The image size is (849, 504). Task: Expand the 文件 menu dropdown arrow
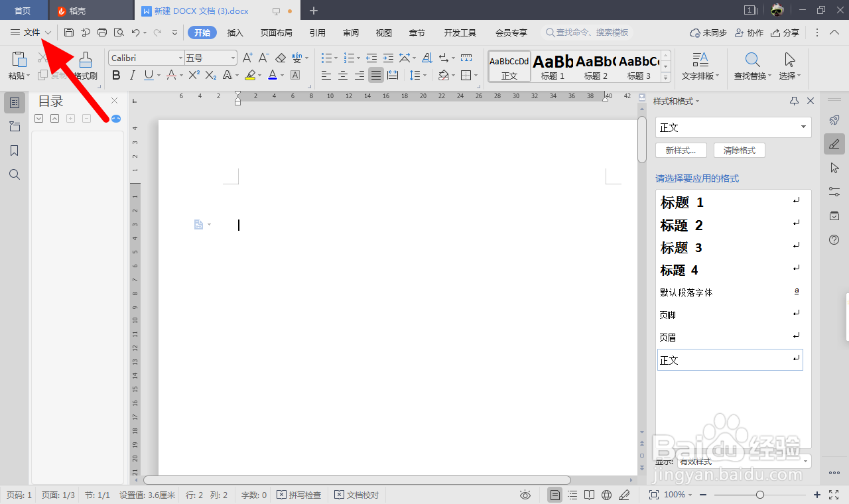(48, 32)
